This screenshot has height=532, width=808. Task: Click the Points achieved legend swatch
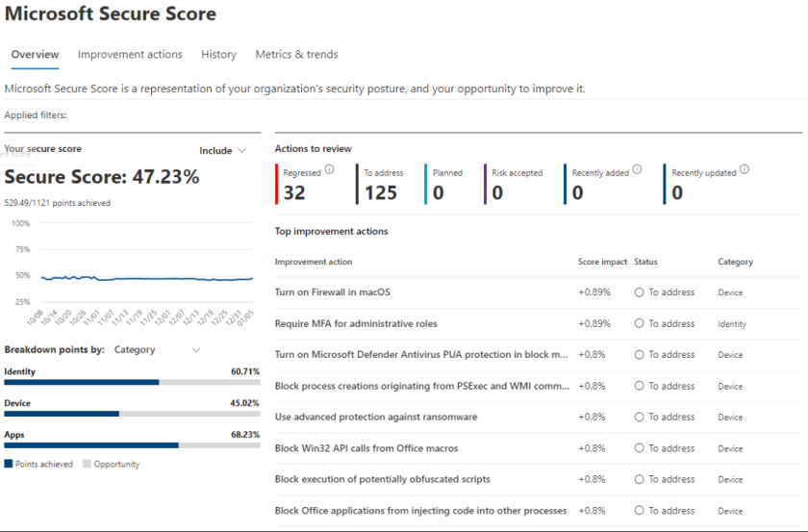click(9, 465)
